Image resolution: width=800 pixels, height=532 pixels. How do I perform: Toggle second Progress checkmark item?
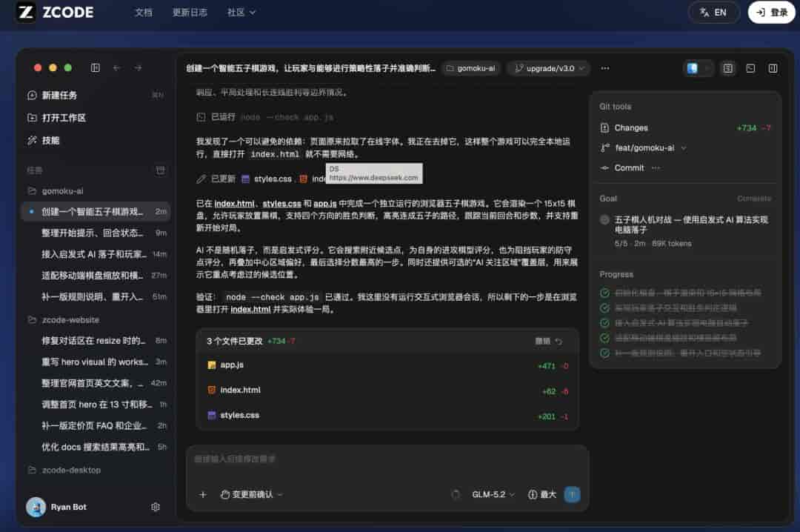604,308
